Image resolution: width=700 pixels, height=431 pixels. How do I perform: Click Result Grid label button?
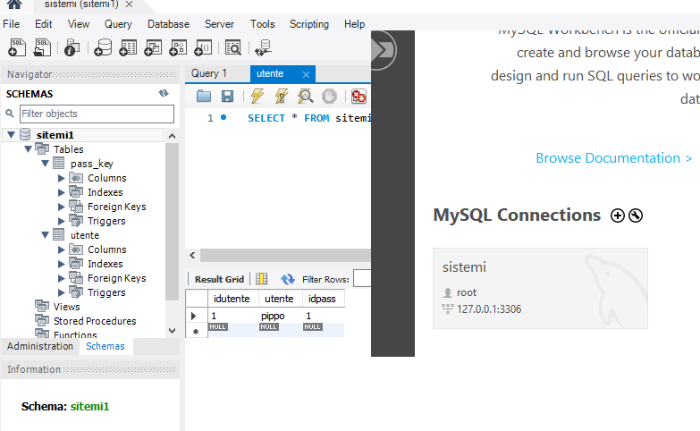point(219,279)
